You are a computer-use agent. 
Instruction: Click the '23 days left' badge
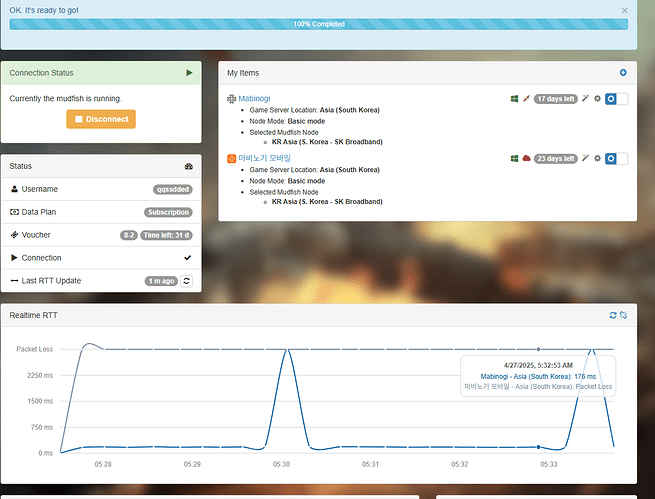[x=556, y=159]
